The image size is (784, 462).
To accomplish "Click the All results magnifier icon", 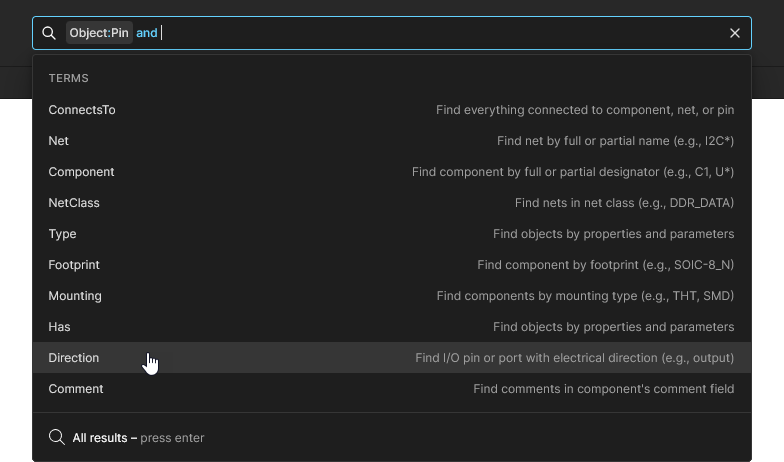I will 57,437.
